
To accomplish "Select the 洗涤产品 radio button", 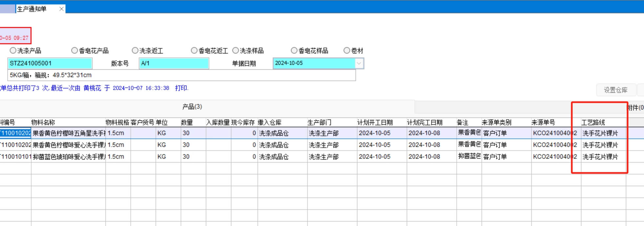I will click(x=13, y=50).
